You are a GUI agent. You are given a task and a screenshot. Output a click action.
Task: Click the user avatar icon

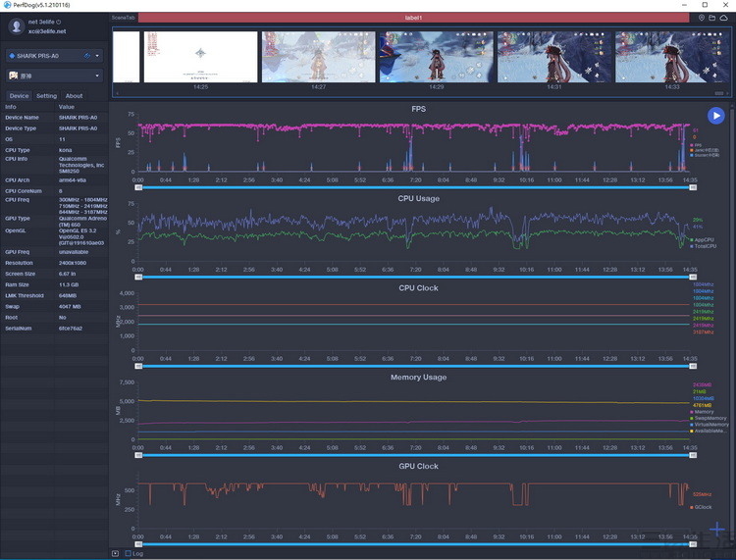click(x=16, y=25)
